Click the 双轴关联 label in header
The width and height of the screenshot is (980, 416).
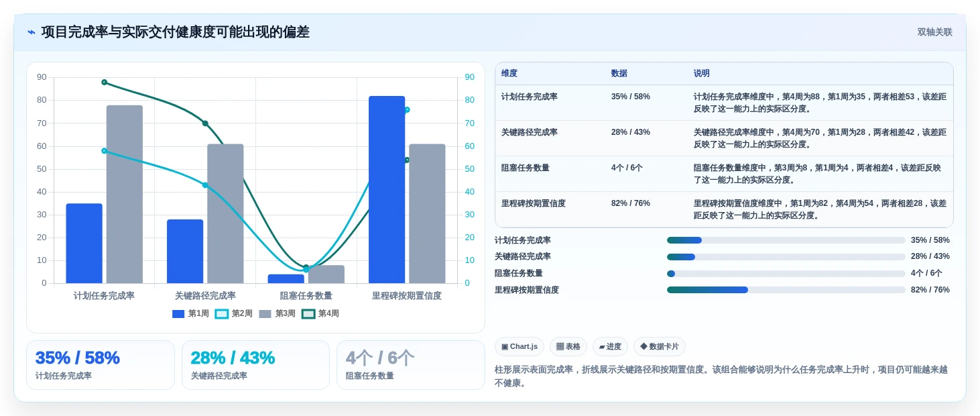click(x=934, y=32)
